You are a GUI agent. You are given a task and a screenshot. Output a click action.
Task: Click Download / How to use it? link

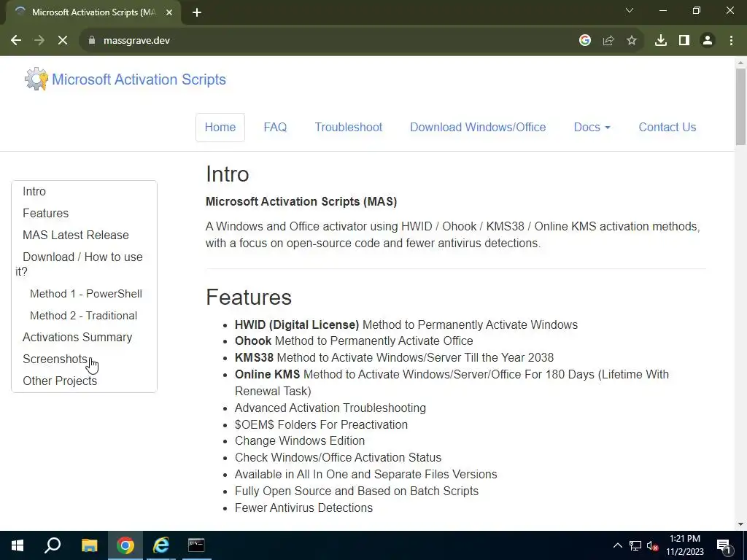pyautogui.click(x=79, y=264)
